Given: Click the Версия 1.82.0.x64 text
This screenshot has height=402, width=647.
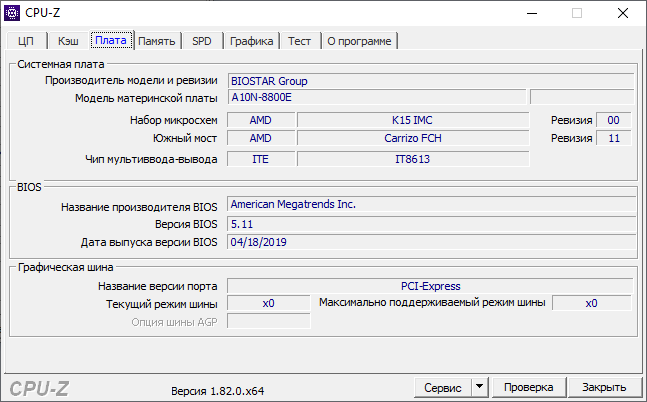Looking at the screenshot, I should pos(217,391).
